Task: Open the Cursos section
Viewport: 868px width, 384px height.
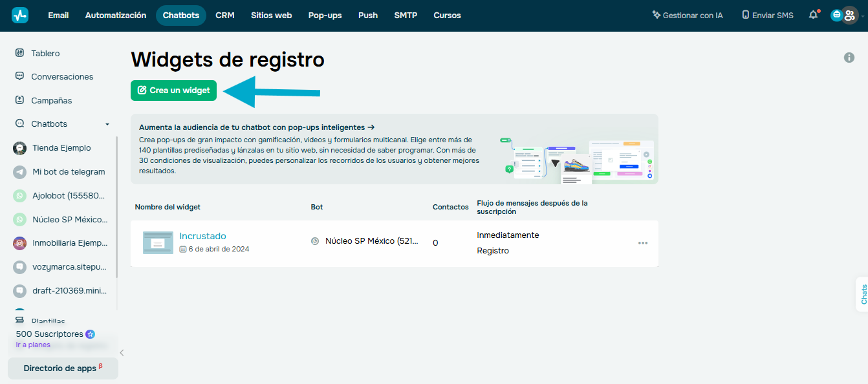Action: tap(447, 16)
